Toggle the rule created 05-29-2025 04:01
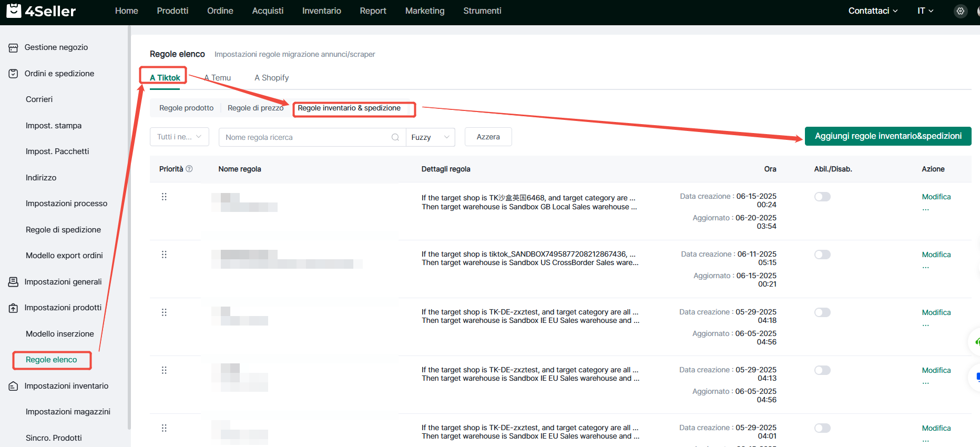The width and height of the screenshot is (980, 447). pyautogui.click(x=822, y=428)
